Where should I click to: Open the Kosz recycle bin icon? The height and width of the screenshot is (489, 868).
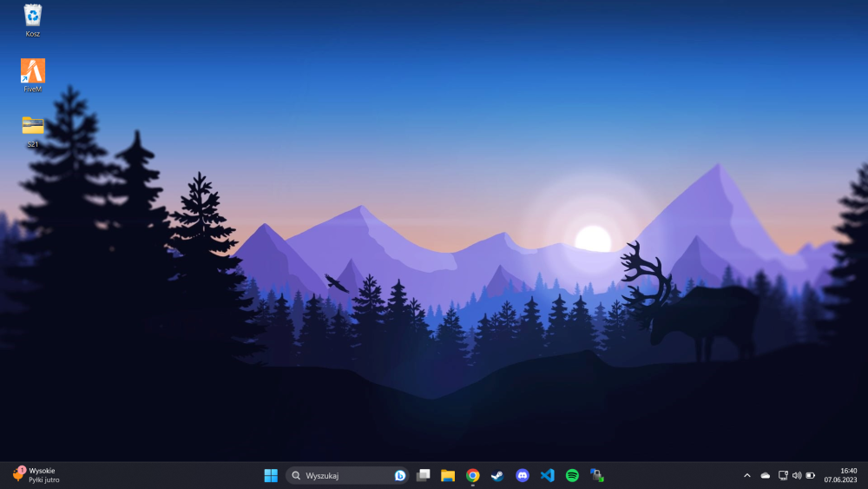click(x=33, y=21)
